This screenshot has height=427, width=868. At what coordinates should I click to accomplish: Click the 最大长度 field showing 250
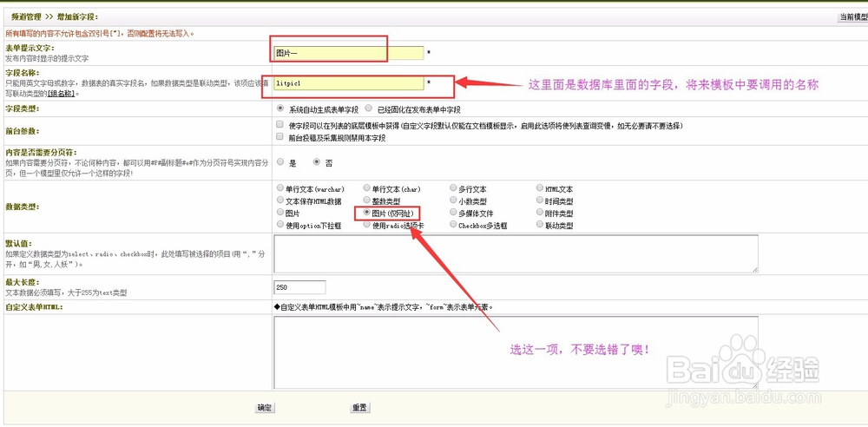(300, 287)
